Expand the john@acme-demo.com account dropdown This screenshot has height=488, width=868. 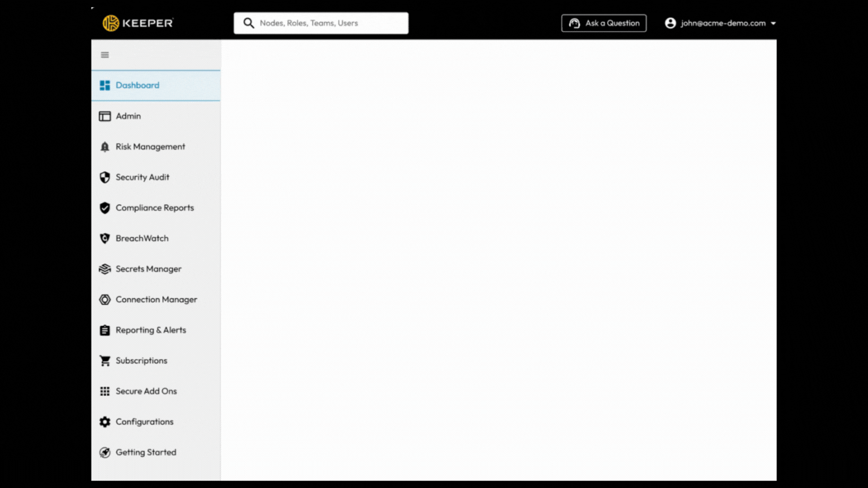[773, 23]
